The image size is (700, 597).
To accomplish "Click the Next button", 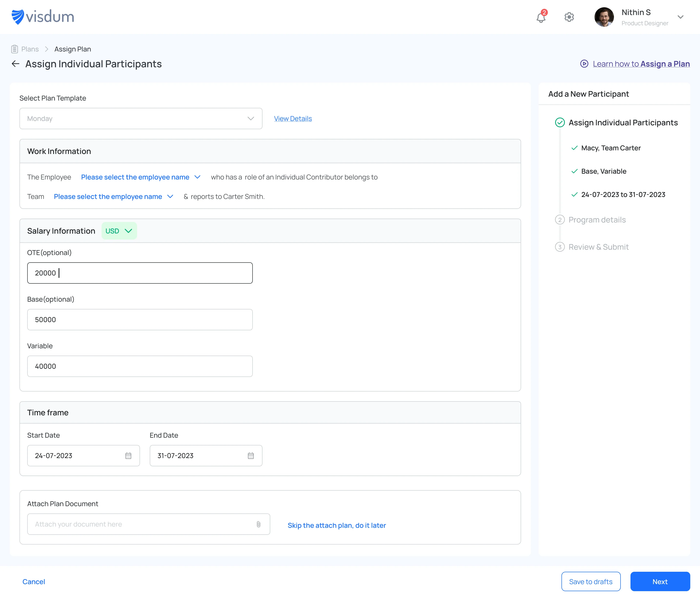I will click(660, 581).
